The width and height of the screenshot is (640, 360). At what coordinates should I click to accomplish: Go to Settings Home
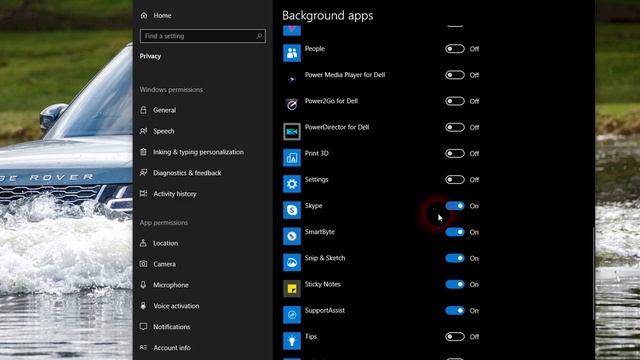coord(162,16)
